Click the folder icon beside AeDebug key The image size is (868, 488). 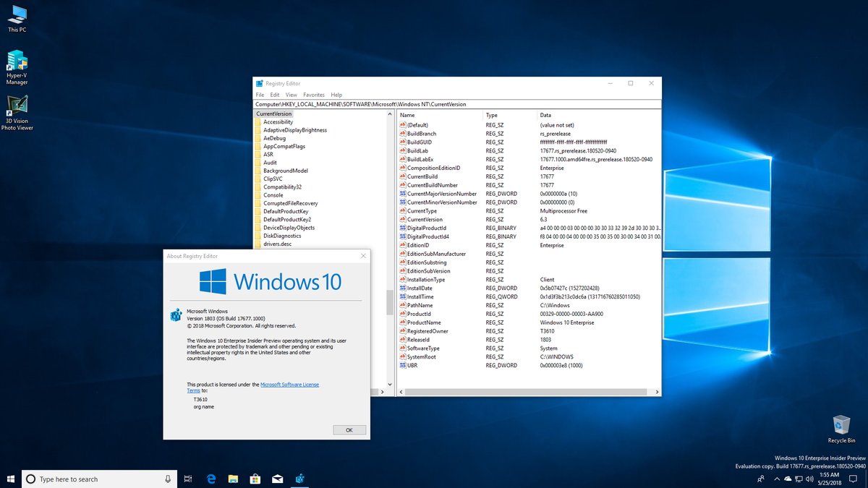258,138
